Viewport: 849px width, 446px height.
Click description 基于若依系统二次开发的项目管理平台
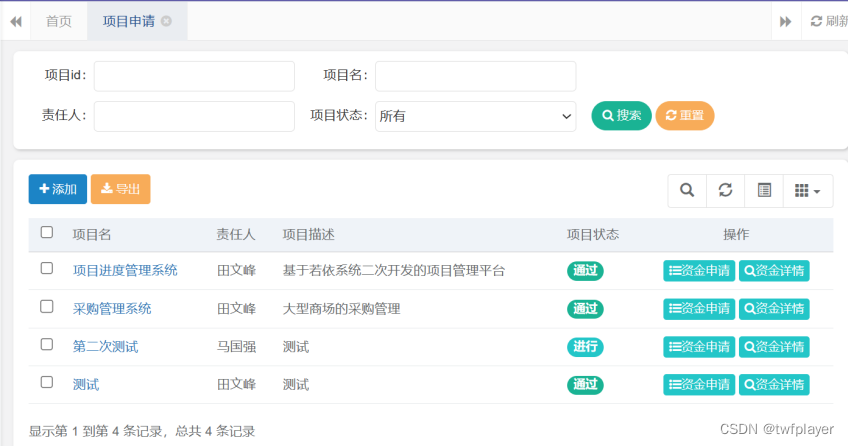pos(394,271)
